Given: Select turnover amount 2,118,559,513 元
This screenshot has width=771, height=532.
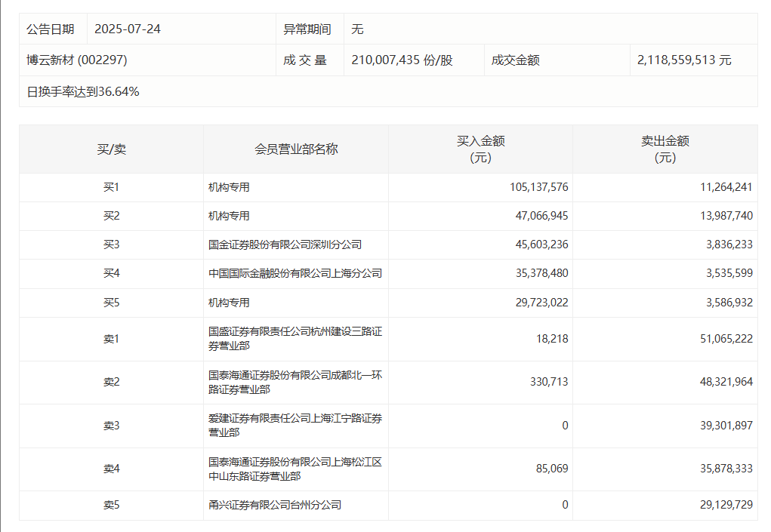Looking at the screenshot, I should (684, 60).
